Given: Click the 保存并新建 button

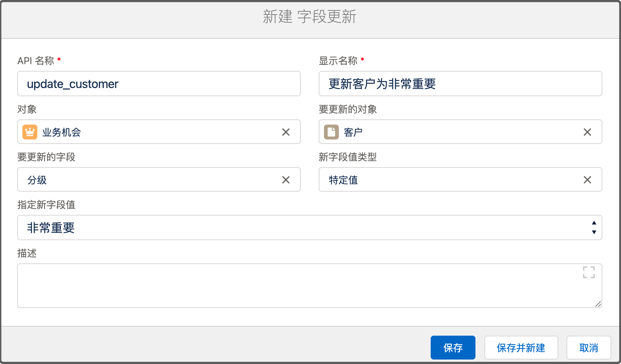Looking at the screenshot, I should (521, 348).
